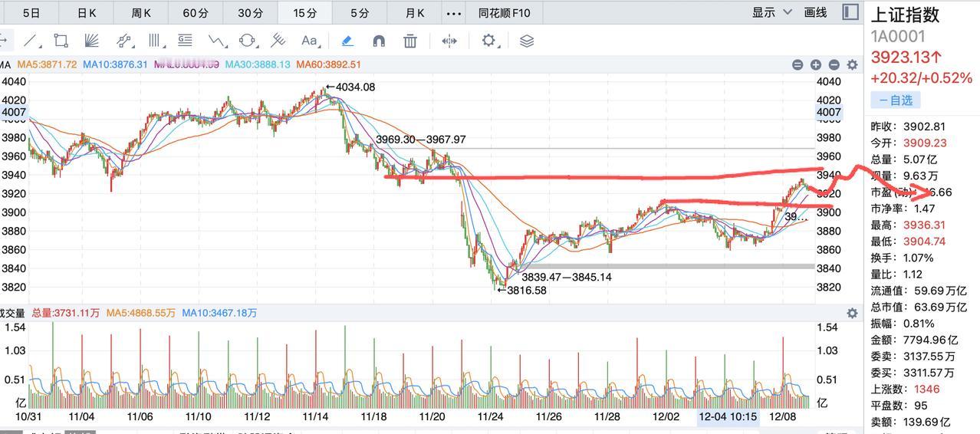Click the plus circle icon on MA bar
980x434 pixels.
click(816, 65)
